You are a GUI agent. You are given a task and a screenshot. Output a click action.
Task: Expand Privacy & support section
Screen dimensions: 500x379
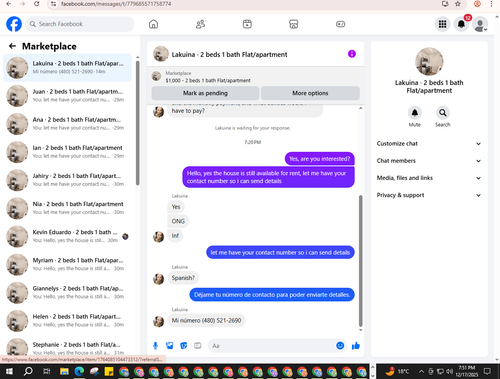point(429,195)
